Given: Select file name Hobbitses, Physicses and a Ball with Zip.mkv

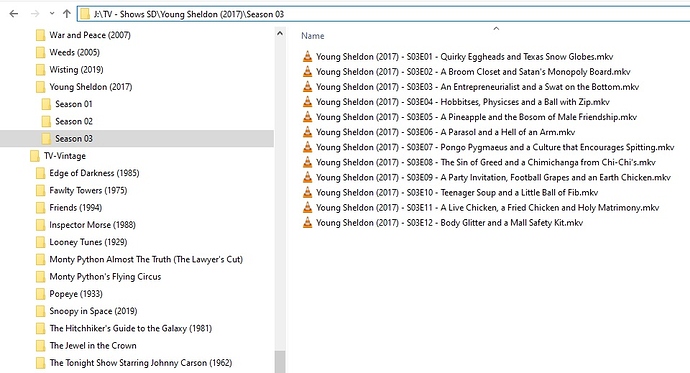Looking at the screenshot, I should pyautogui.click(x=462, y=102).
